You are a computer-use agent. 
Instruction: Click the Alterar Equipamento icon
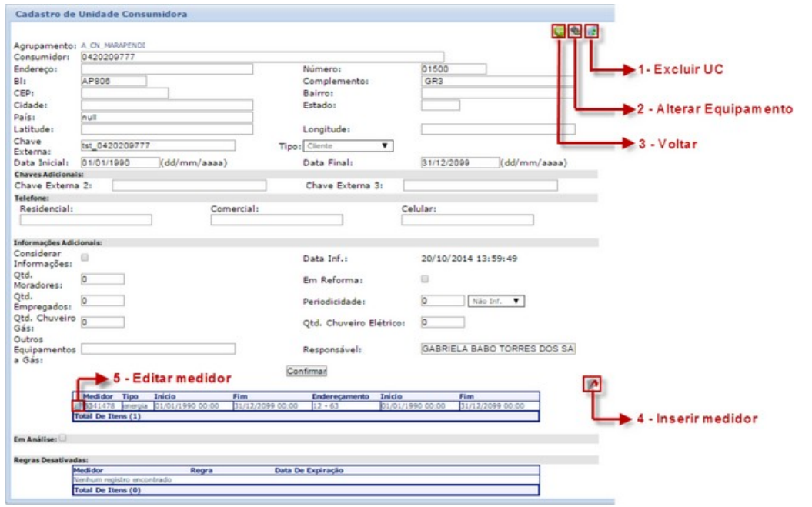(x=574, y=32)
